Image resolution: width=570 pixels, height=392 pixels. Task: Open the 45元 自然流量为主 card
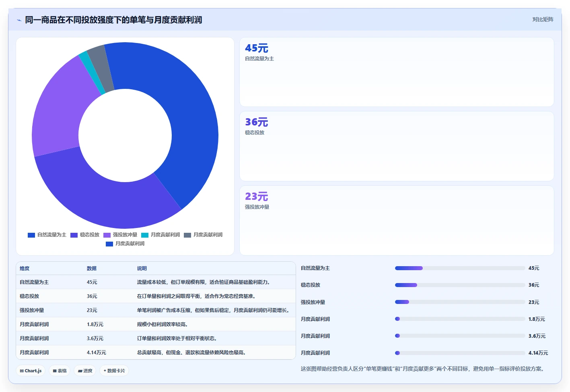pos(397,72)
